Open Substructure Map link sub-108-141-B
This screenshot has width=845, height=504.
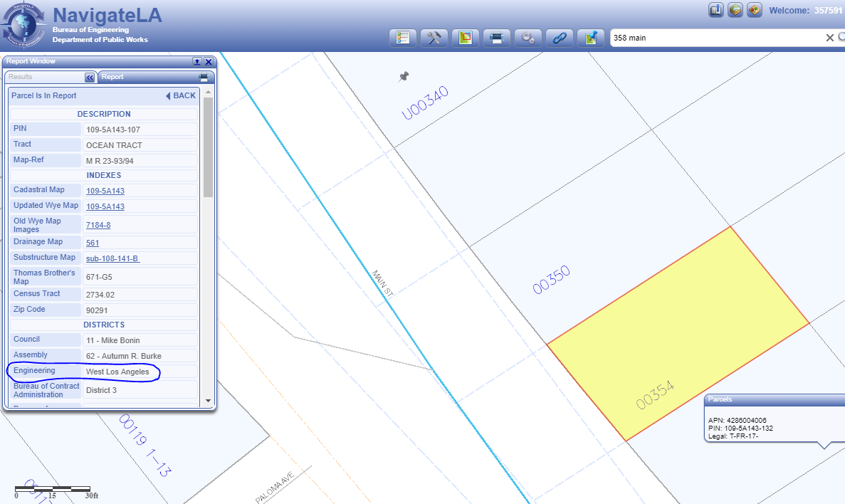pyautogui.click(x=112, y=258)
